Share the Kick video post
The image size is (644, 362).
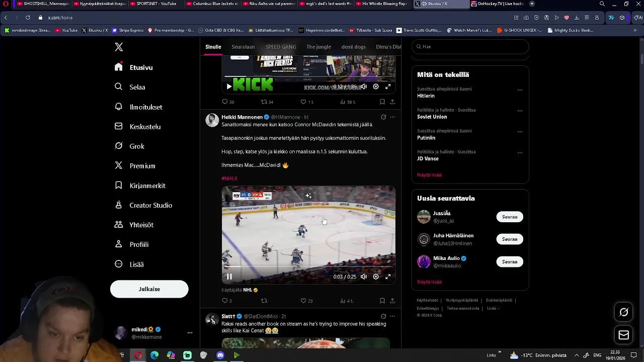392,102
